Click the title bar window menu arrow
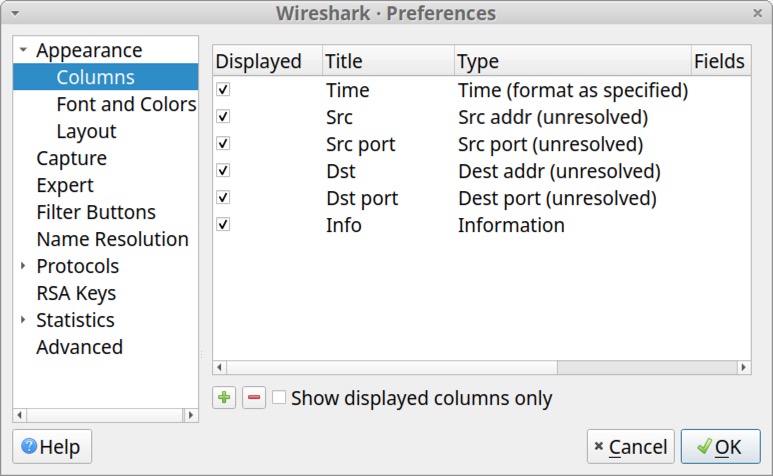The image size is (773, 476). click(15, 13)
